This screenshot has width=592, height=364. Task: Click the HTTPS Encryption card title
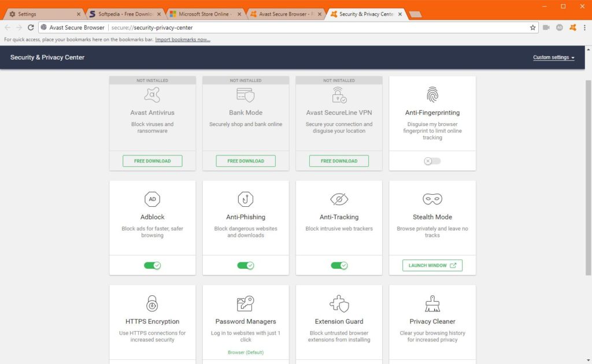coord(152,321)
